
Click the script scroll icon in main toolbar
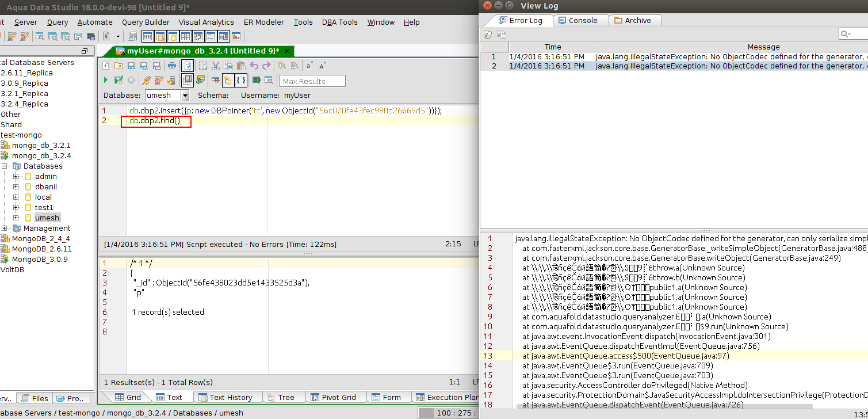click(132, 36)
